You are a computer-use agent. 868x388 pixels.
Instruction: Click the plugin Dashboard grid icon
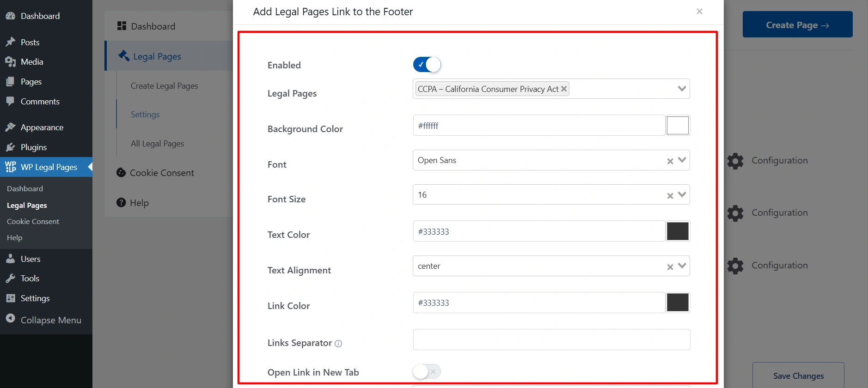(x=122, y=26)
